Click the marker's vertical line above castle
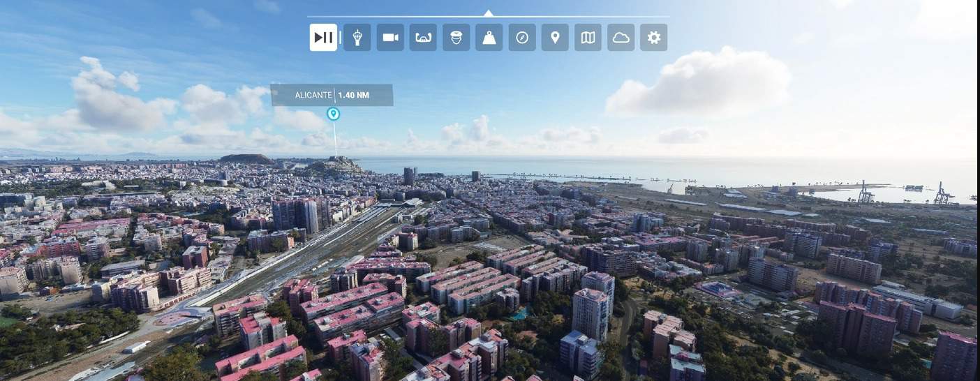This screenshot has height=381, width=980. (x=334, y=140)
